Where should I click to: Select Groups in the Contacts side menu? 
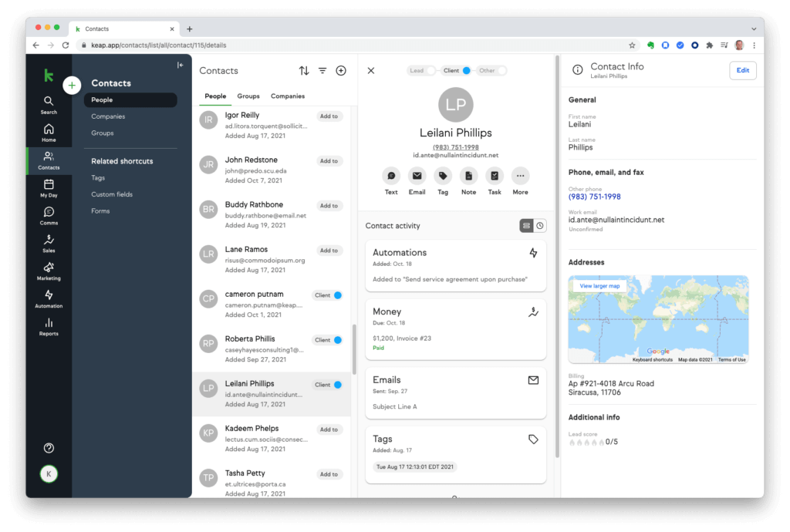[x=103, y=133]
